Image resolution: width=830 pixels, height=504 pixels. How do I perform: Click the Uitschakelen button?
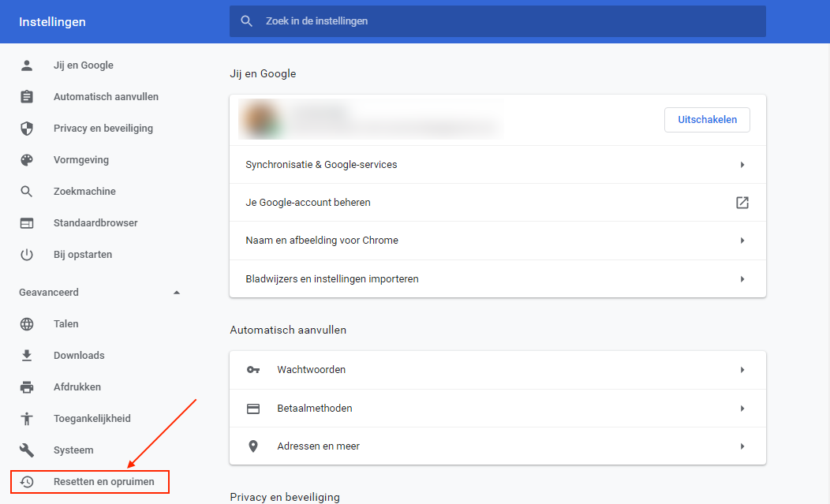pyautogui.click(x=707, y=120)
